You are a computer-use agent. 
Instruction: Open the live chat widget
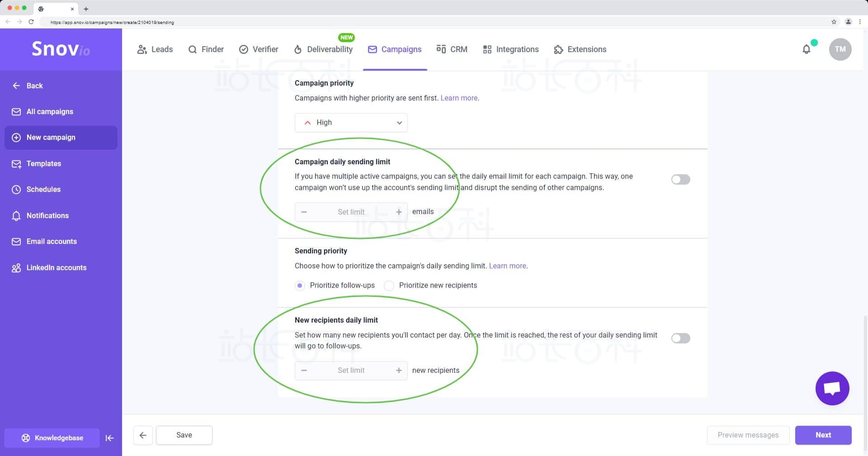832,389
